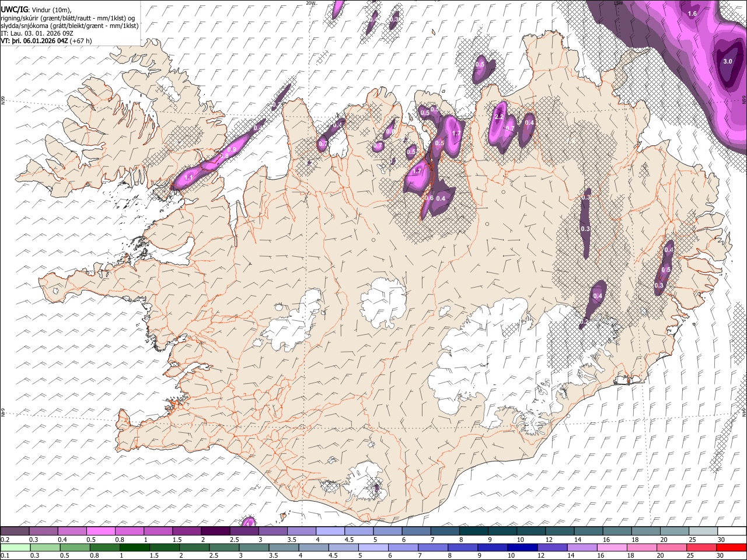Click the "3.0" precipitation value on the map

[728, 61]
